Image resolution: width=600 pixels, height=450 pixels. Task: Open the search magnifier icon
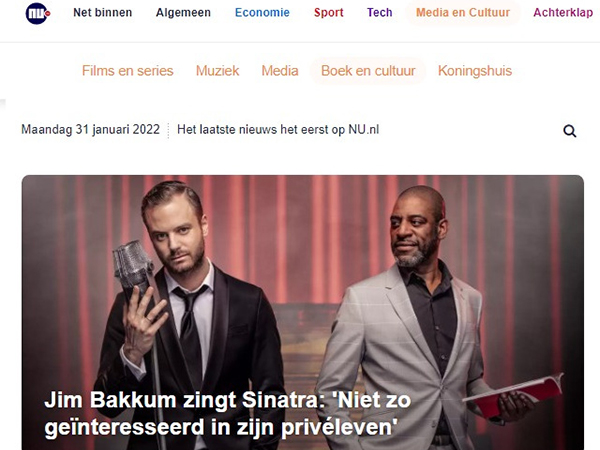point(569,131)
